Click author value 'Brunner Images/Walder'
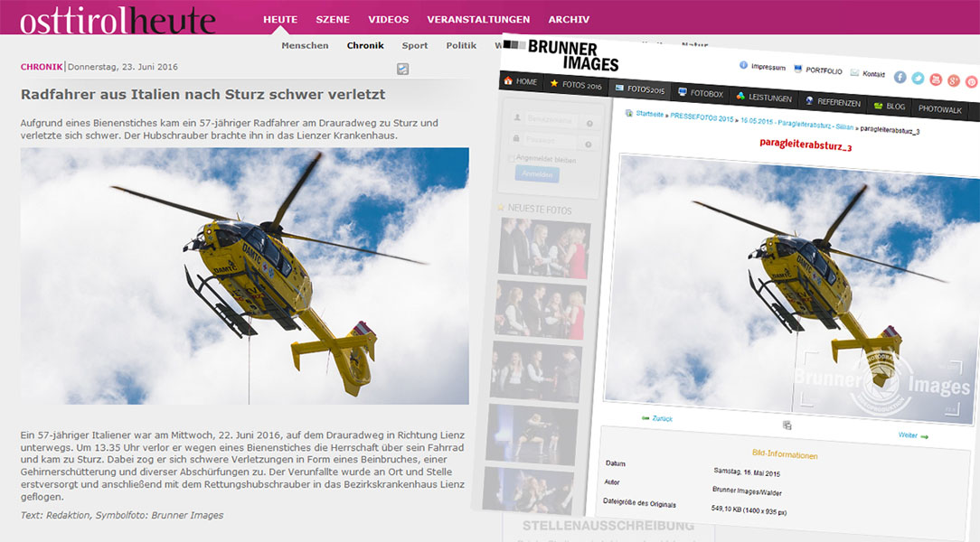Viewport: 980px width, 542px height. click(x=746, y=491)
